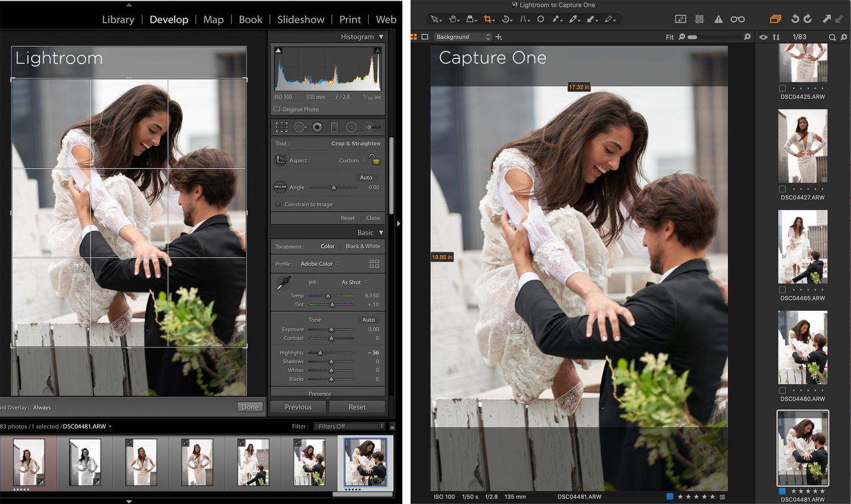The image size is (851, 504).
Task: Click the Crop Frame tool icon beside Aspect
Action: (x=280, y=160)
